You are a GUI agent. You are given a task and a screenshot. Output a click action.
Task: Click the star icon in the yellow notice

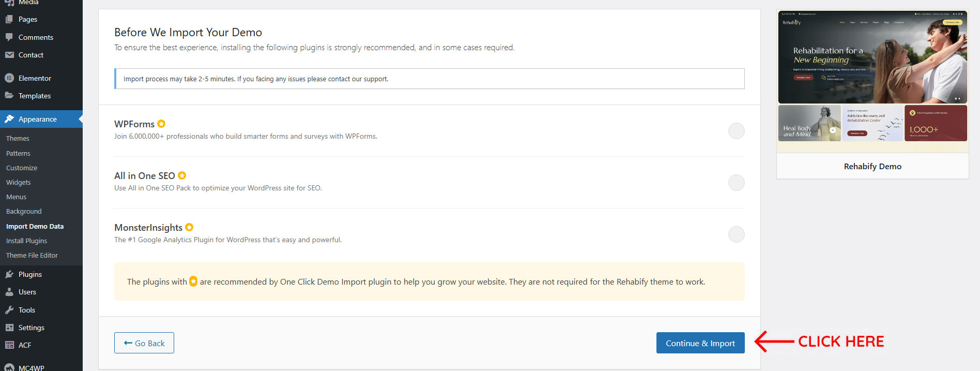pos(193,281)
